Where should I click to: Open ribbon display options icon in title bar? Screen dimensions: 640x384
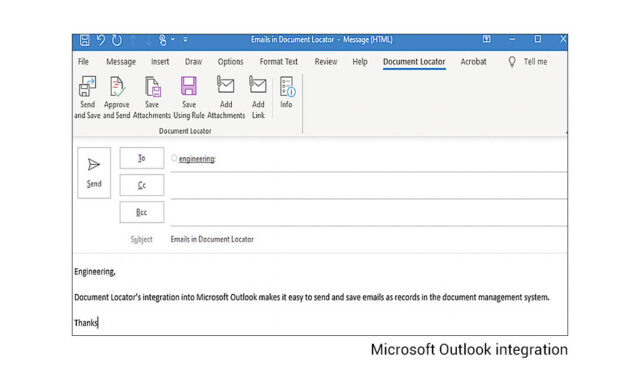point(487,39)
